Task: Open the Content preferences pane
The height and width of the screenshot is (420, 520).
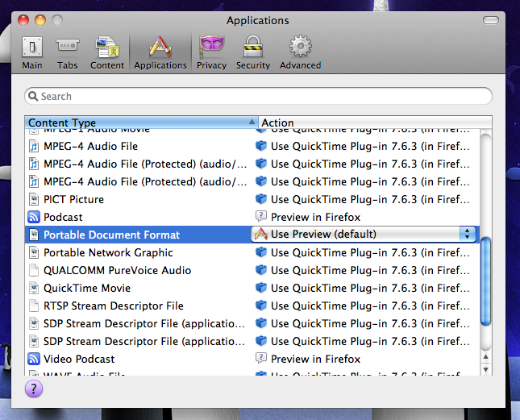Action: (107, 53)
